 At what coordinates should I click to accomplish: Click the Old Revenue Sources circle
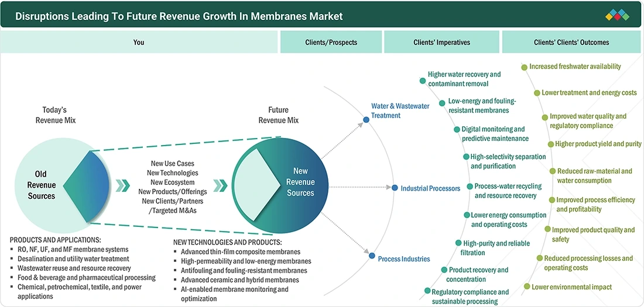(x=61, y=185)
